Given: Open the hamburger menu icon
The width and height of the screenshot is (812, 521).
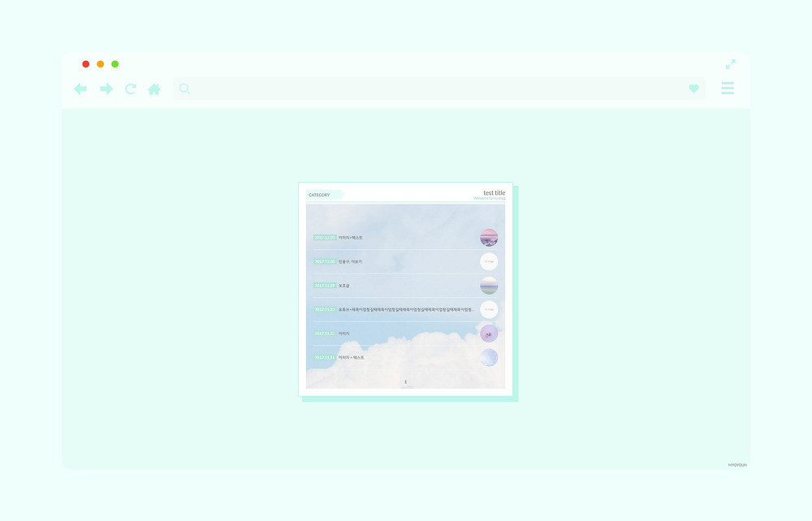Looking at the screenshot, I should pyautogui.click(x=728, y=88).
